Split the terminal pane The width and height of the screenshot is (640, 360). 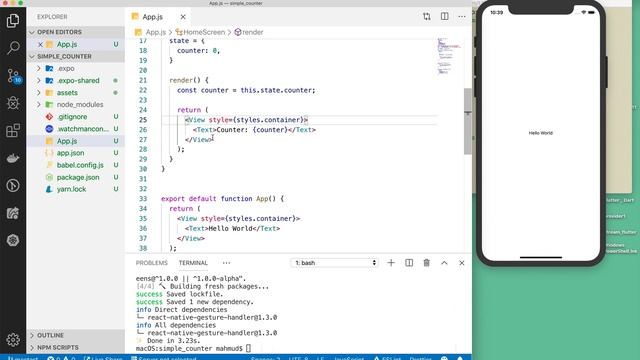pyautogui.click(x=409, y=263)
